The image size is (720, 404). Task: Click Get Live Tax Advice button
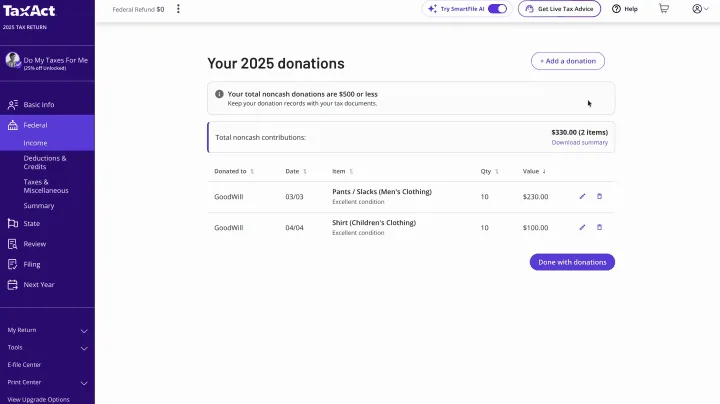[559, 9]
